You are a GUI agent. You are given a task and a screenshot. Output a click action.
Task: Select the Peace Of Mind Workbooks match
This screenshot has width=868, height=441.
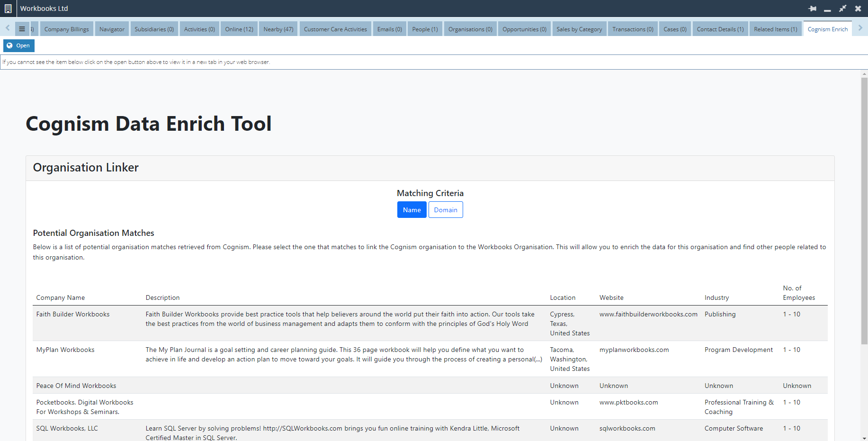pos(430,386)
